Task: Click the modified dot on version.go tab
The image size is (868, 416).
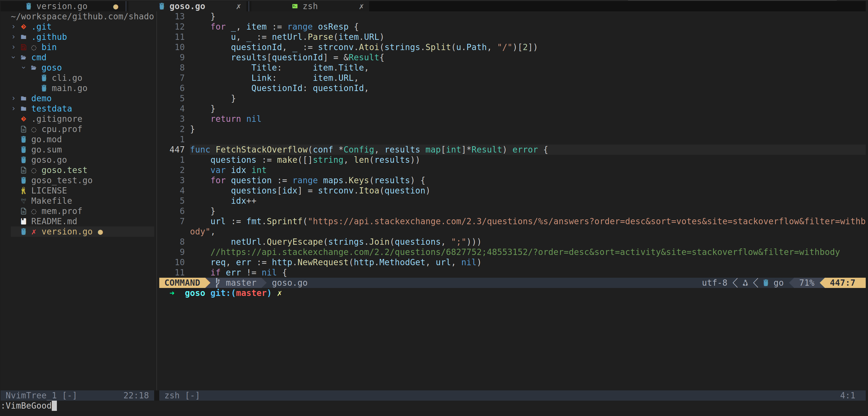Action: [x=115, y=7]
